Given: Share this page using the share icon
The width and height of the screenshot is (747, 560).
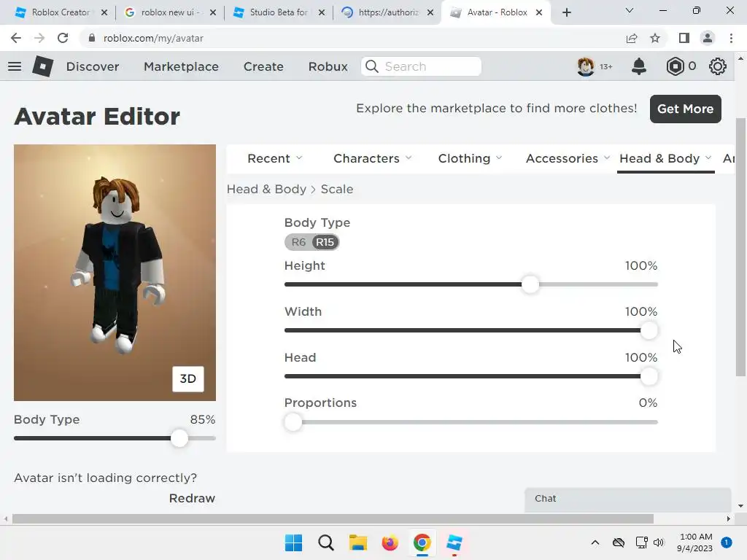Looking at the screenshot, I should point(632,38).
